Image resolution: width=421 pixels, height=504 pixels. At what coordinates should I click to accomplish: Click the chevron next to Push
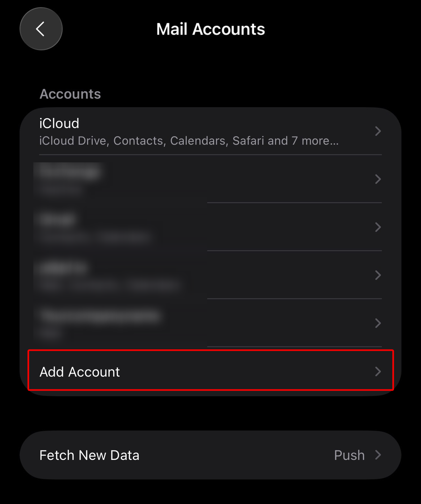[x=378, y=455]
